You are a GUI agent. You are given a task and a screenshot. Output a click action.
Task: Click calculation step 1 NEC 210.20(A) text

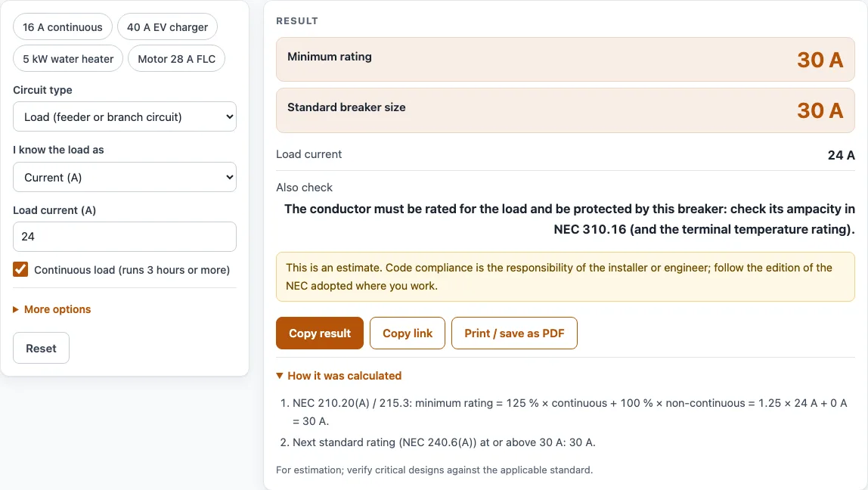(569, 412)
